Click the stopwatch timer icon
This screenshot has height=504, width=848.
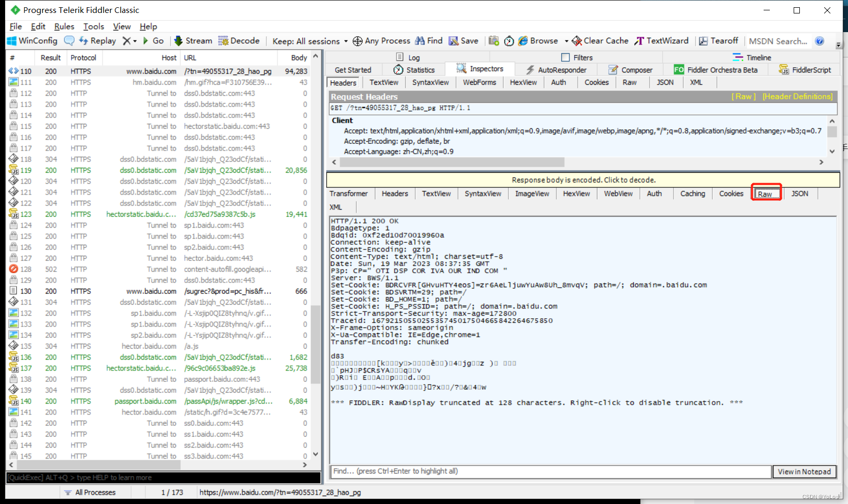tap(509, 41)
